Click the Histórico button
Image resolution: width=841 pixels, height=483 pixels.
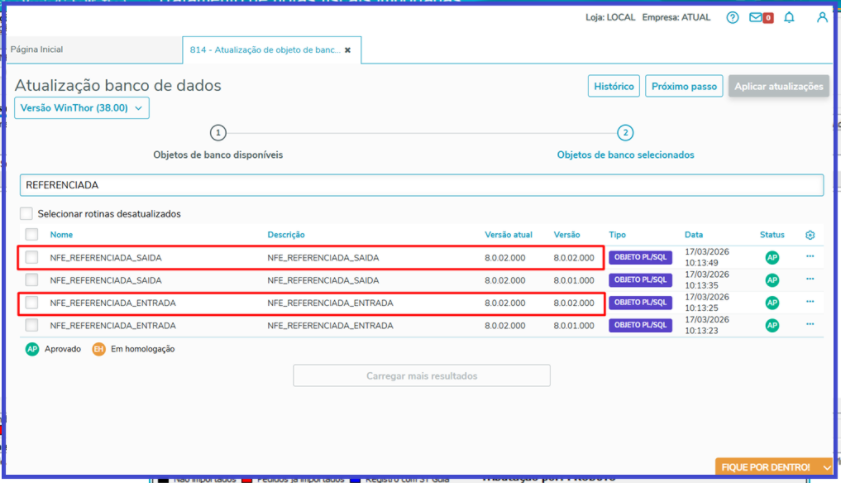pyautogui.click(x=614, y=86)
